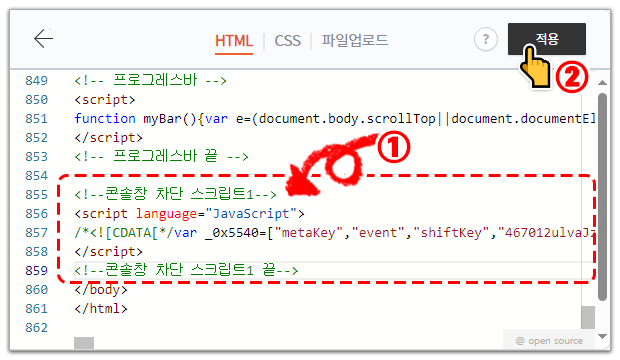Click the vertical scrollbar up arrow
Screen dimensions: 620x360
tap(602, 83)
